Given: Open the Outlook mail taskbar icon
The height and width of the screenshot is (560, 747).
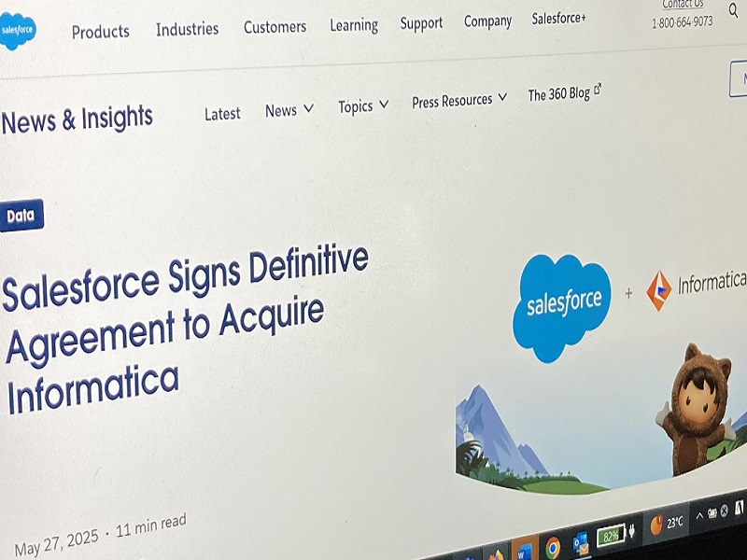Looking at the screenshot, I should 581,542.
